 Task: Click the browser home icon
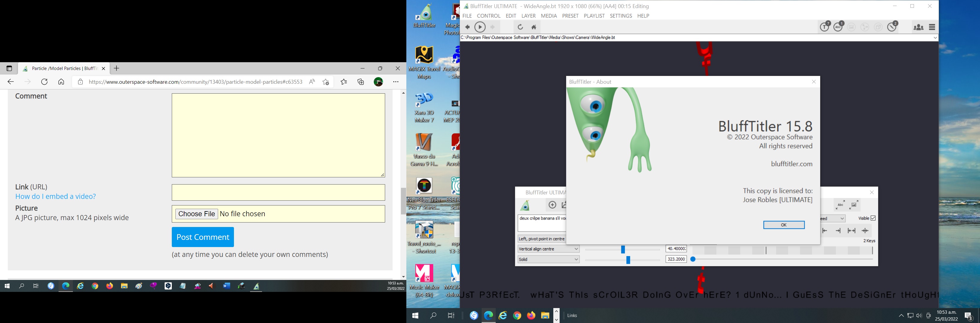(x=61, y=82)
